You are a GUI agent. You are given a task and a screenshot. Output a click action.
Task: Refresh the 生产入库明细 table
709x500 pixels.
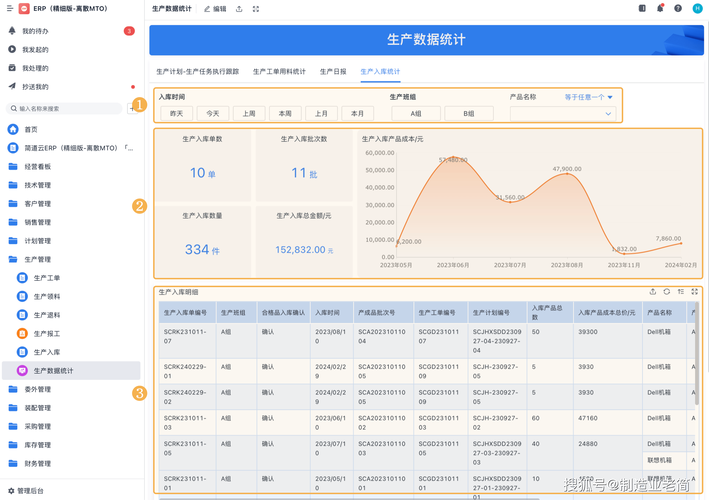click(x=666, y=292)
